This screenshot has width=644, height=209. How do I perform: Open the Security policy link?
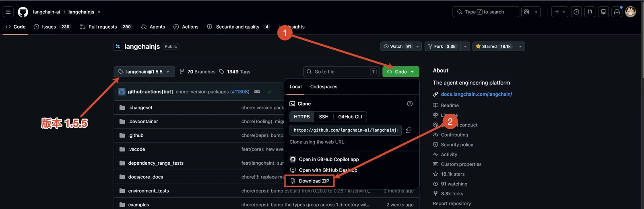tap(453, 145)
